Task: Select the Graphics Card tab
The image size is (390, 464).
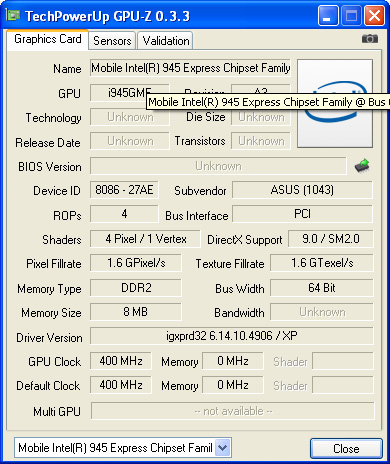Action: (x=48, y=39)
